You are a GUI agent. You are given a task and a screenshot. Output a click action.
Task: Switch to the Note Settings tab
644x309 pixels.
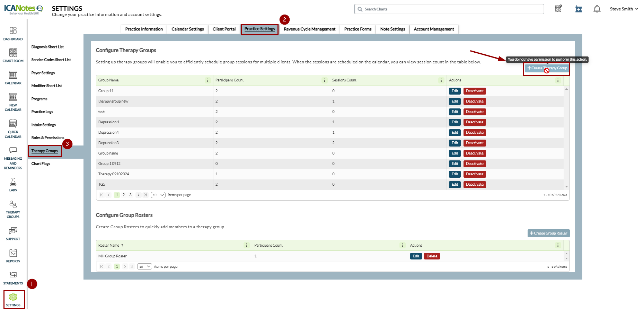tap(392, 29)
